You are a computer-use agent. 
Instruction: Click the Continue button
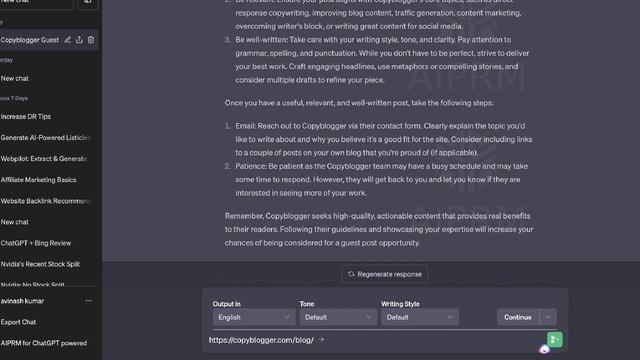click(518, 317)
